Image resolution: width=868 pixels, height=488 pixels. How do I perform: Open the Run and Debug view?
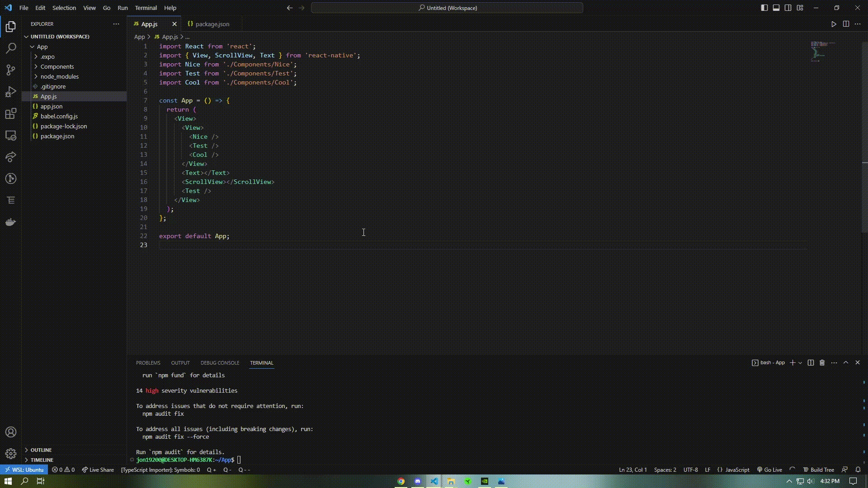11,92
